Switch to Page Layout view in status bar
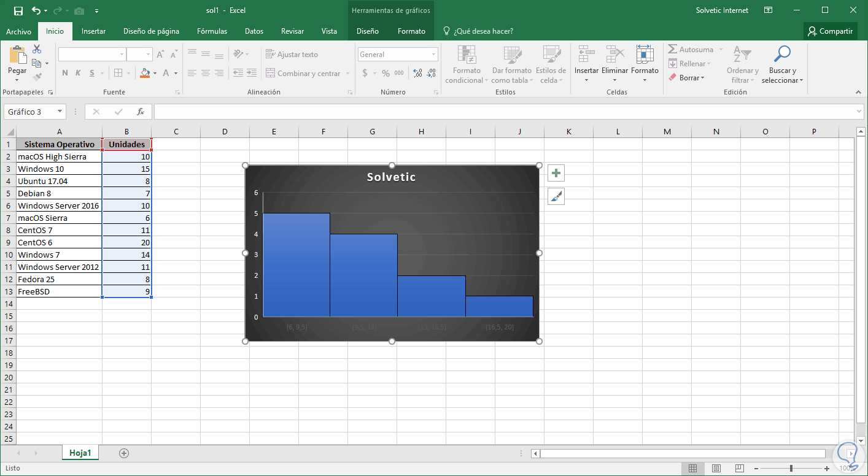 click(x=716, y=469)
